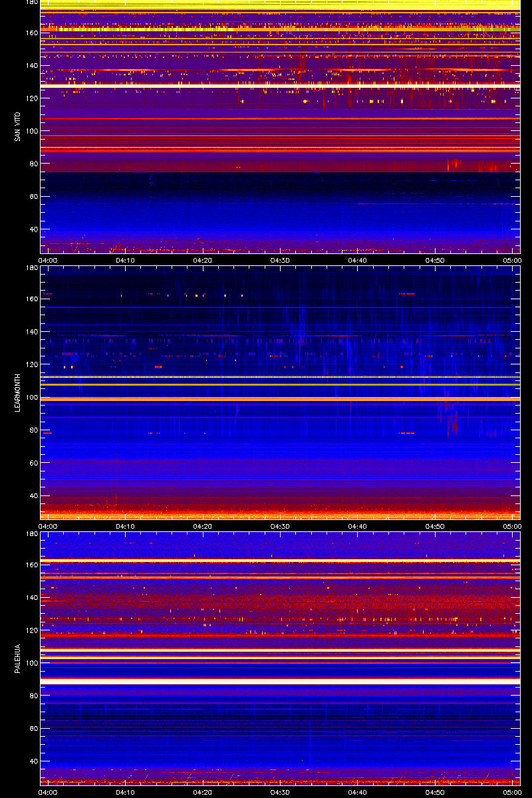Select the 04:10 time label under San Vito panel
Image resolution: width=532 pixels, height=798 pixels.
tap(126, 260)
